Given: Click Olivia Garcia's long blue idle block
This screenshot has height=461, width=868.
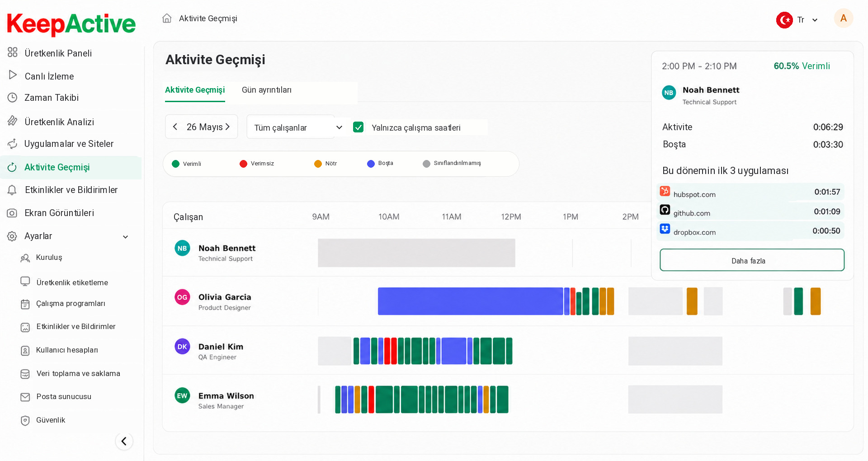Looking at the screenshot, I should tap(470, 301).
